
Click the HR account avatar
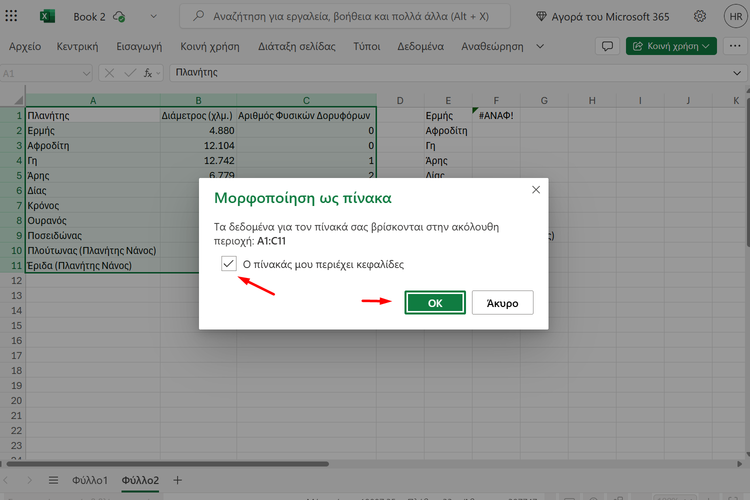[x=734, y=16]
